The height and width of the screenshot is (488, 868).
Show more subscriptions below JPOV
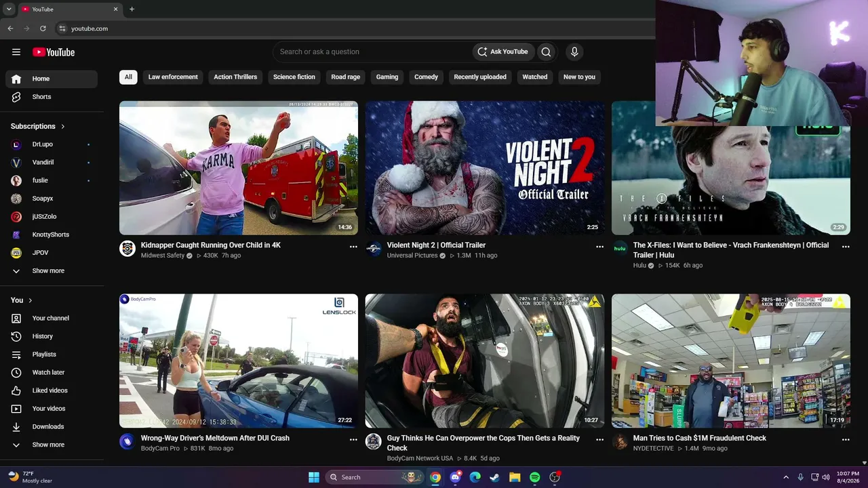[x=52, y=270]
